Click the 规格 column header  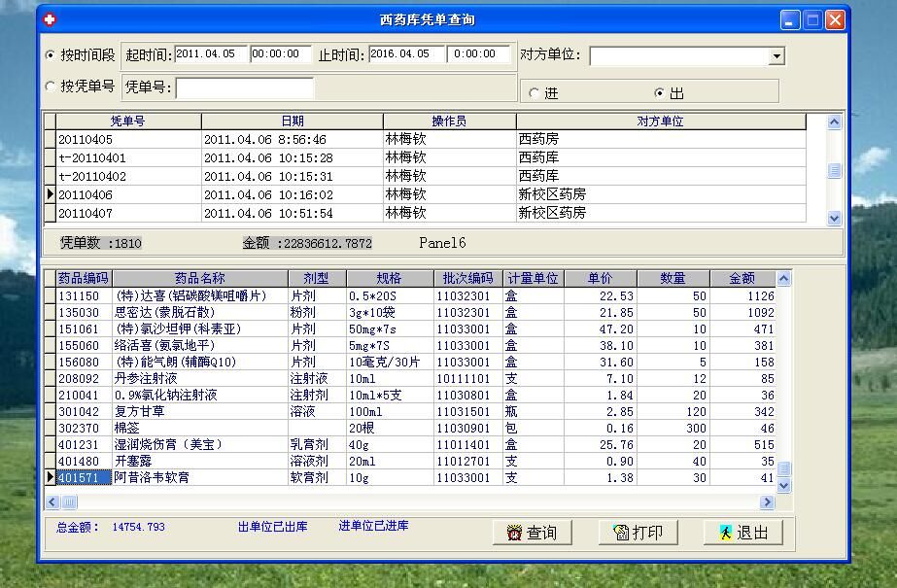coord(390,278)
